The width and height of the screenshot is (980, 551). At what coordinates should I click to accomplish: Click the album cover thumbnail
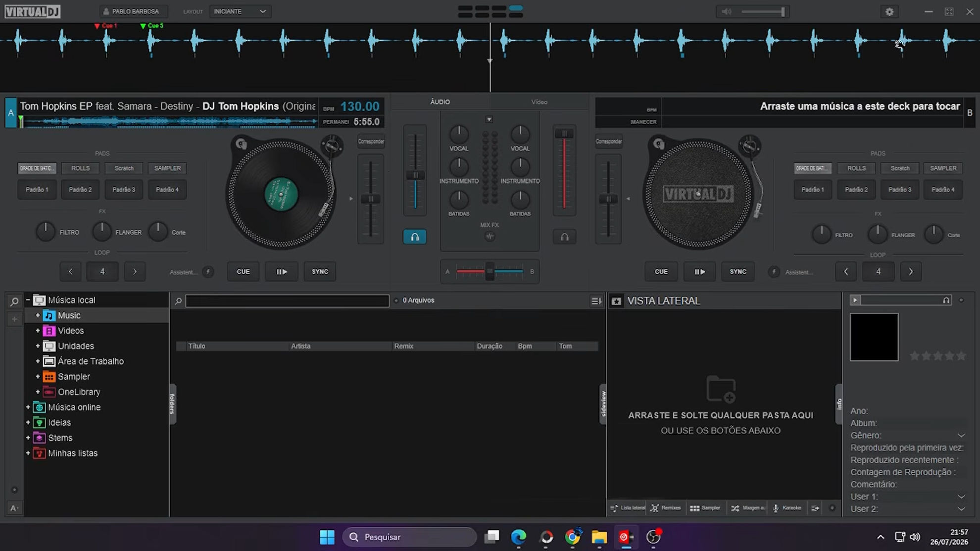click(x=874, y=337)
